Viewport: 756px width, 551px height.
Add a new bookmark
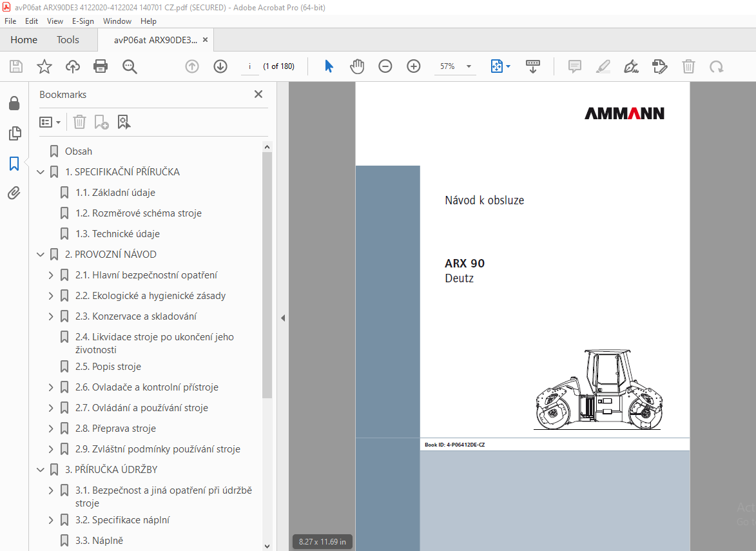(101, 122)
